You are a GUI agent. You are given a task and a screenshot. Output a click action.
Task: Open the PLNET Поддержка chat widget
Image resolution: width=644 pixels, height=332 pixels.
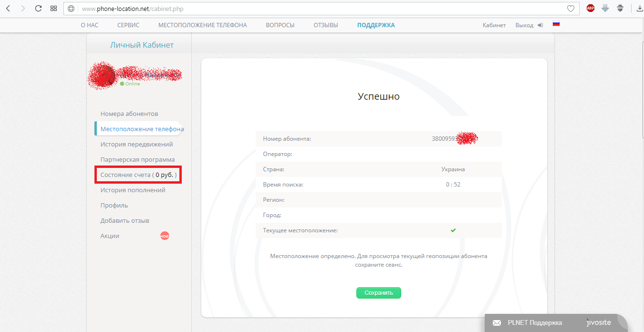534,323
